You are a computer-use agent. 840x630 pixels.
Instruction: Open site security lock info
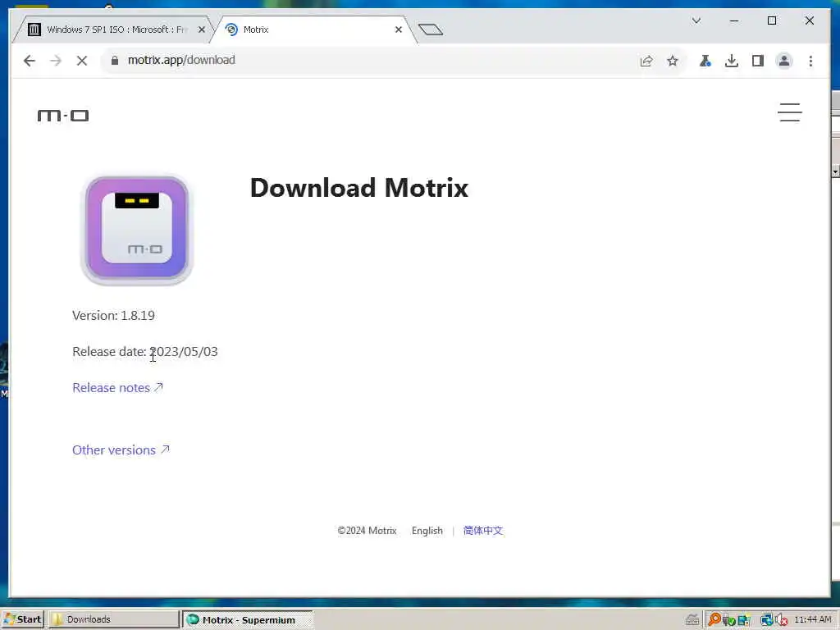[x=115, y=61]
